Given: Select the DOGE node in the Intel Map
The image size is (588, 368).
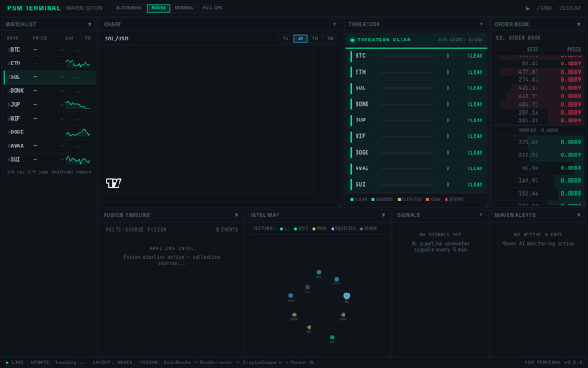Looking at the screenshot, I should pos(294,315).
